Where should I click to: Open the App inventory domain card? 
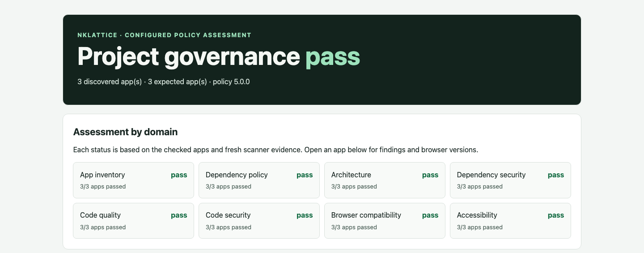133,180
